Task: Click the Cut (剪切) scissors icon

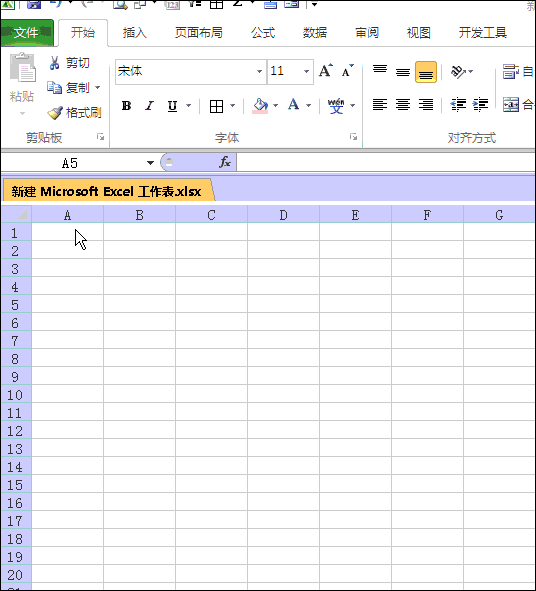Action: [x=55, y=63]
